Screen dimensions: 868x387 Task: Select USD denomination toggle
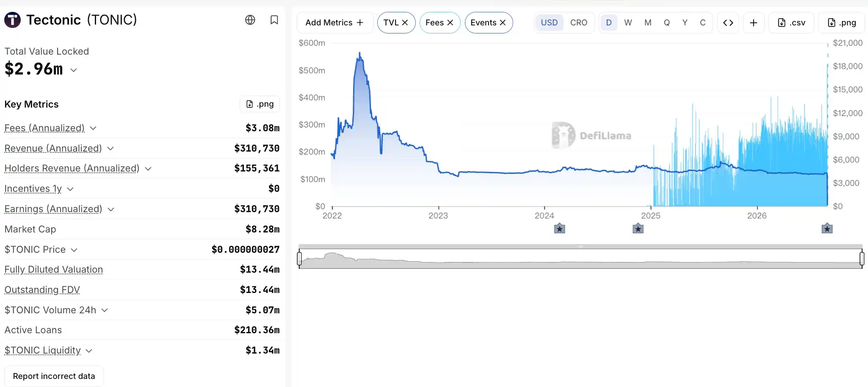pyautogui.click(x=549, y=22)
